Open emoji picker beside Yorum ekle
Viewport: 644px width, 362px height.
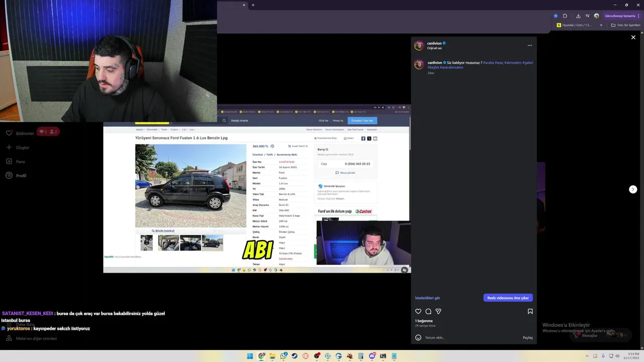point(418,337)
